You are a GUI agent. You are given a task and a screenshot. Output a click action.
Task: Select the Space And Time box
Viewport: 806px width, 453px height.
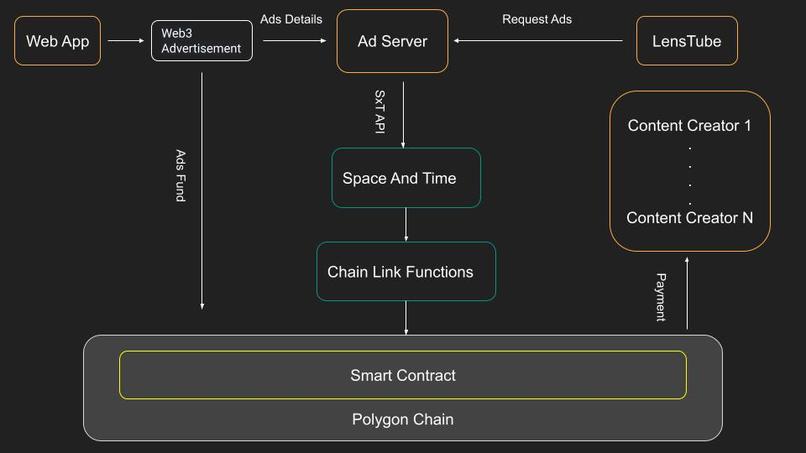click(406, 178)
